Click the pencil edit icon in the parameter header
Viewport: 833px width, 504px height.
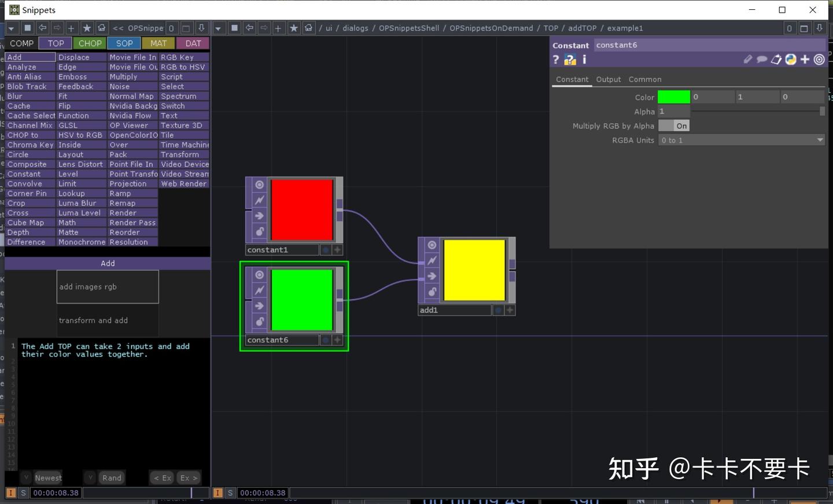[x=748, y=60]
